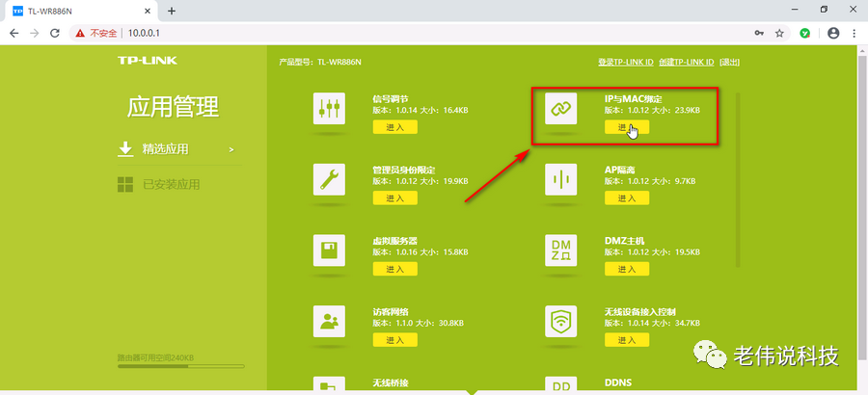
Task: Open the Chrome profile avatar icon
Action: (833, 33)
